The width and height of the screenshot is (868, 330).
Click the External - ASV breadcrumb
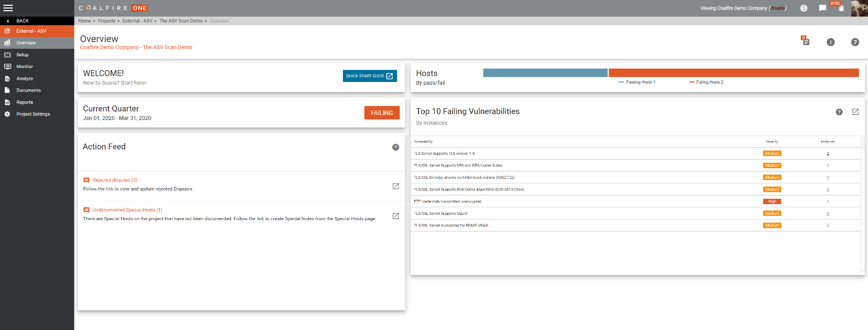(137, 21)
